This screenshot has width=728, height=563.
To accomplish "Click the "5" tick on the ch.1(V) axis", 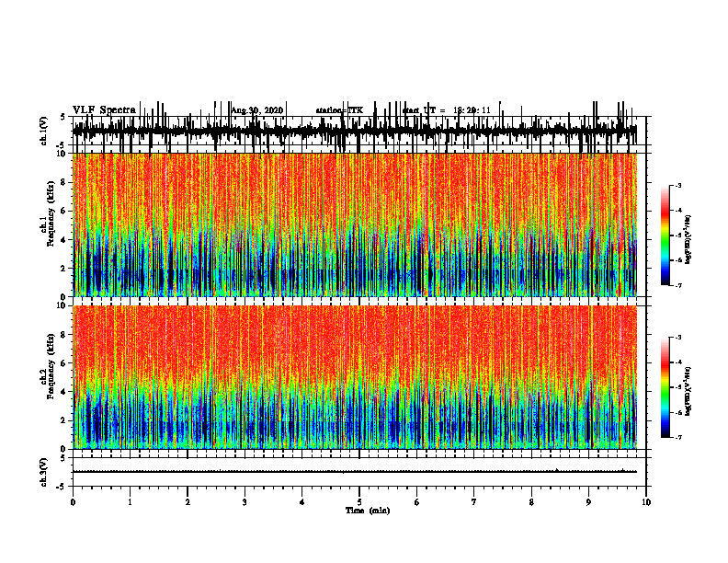I will tap(63, 118).
